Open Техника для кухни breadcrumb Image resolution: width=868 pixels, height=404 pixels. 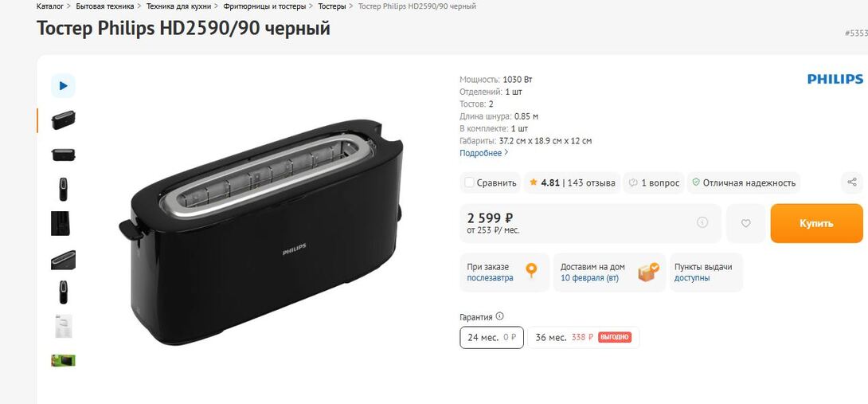pos(179,6)
